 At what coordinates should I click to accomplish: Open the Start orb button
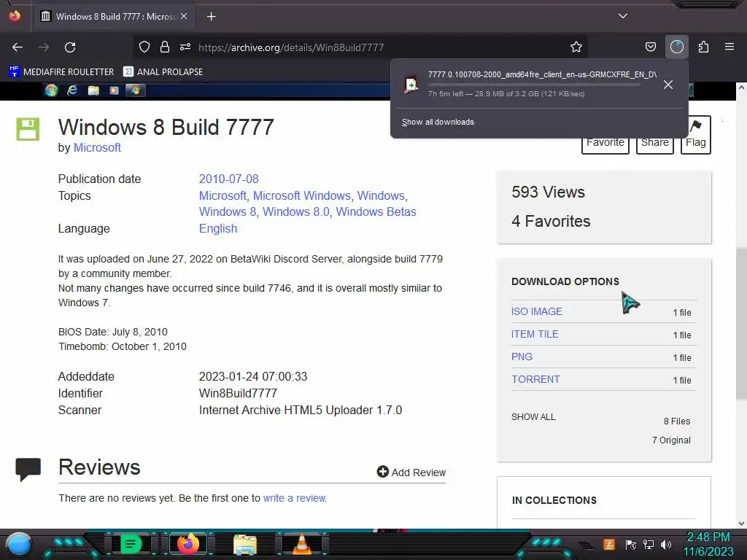[19, 544]
